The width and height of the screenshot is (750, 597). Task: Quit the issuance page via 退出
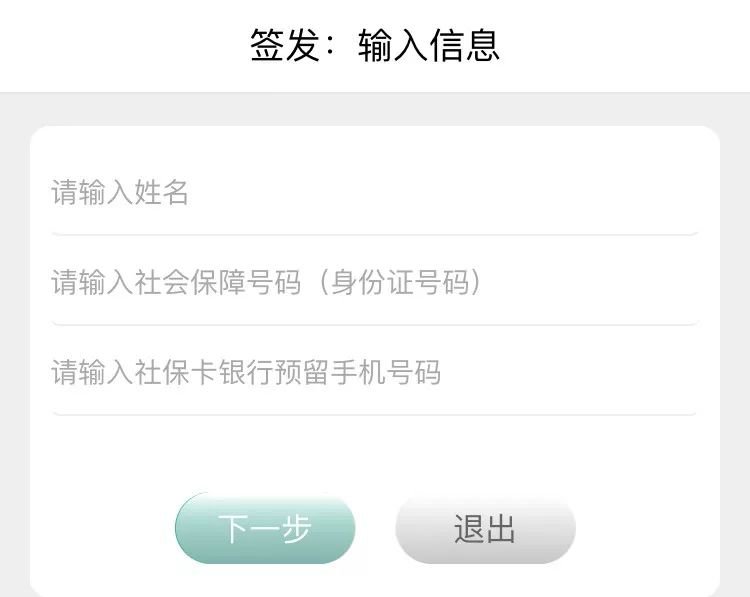point(485,528)
